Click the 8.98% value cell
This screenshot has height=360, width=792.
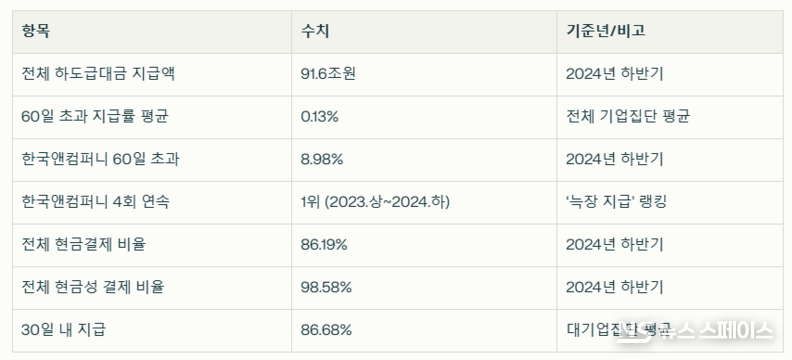[322, 160]
